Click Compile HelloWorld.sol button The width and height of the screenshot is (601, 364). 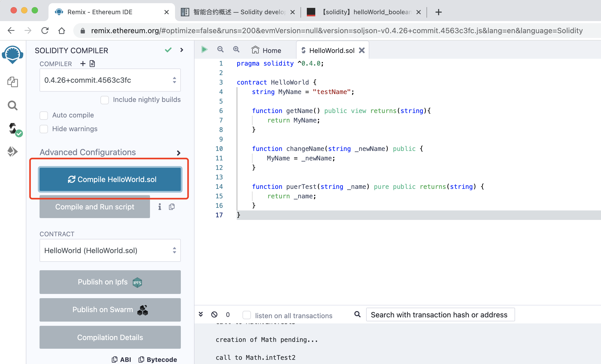[112, 179]
